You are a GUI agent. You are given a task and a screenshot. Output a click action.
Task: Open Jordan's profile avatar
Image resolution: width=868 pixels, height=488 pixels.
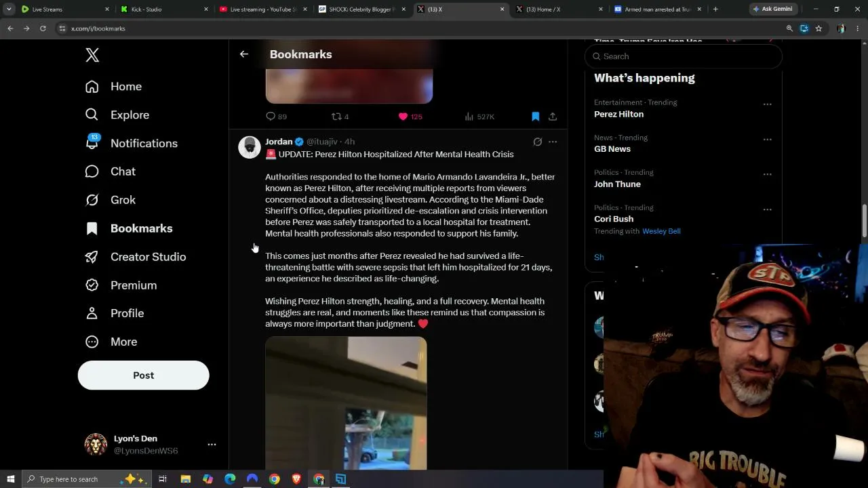249,147
